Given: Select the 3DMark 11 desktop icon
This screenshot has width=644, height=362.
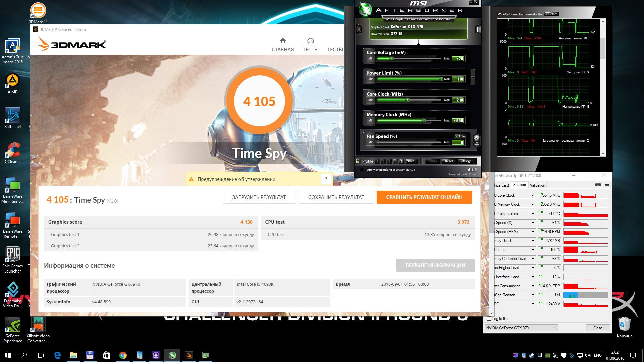Looking at the screenshot, I should [38, 13].
